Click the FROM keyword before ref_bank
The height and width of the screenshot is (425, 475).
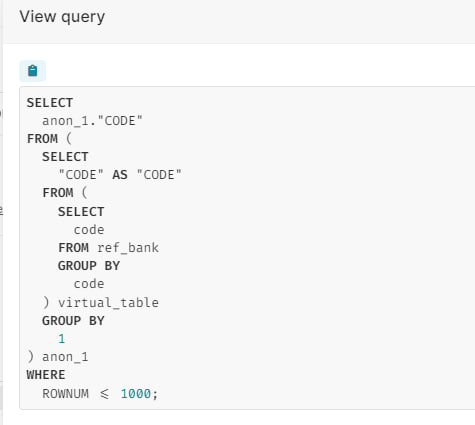[73, 248]
